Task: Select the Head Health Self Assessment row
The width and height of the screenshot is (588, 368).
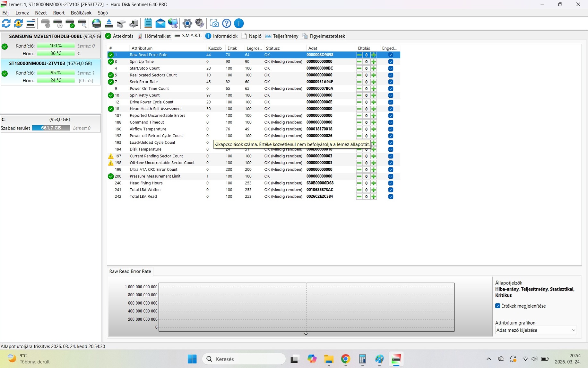Action: pos(254,109)
